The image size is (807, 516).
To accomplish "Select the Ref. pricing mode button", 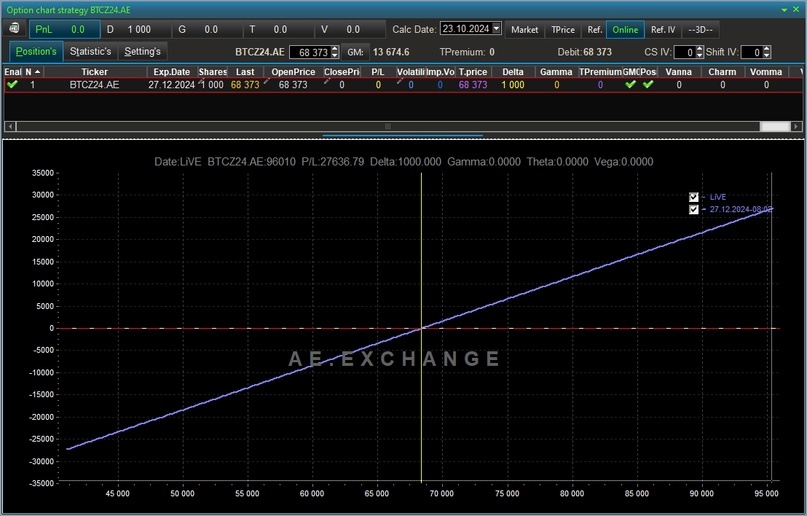I will pos(594,30).
